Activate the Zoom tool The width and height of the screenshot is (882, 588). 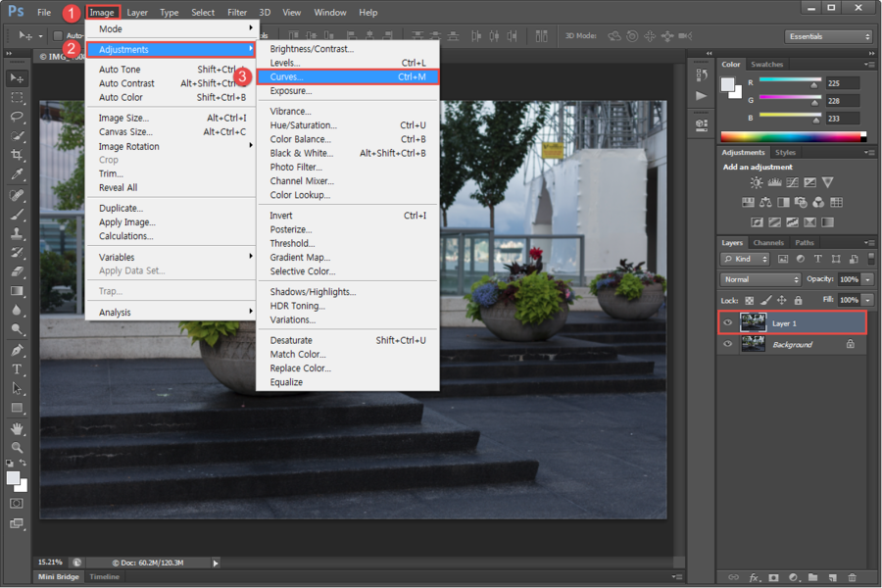point(18,447)
